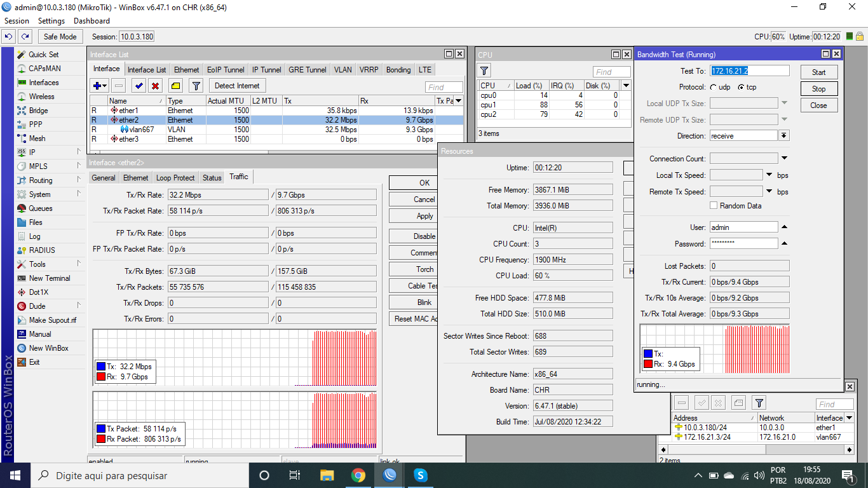Switch to Ethernet tab in Interface List
Viewport: 868px width, 488px height.
[186, 70]
